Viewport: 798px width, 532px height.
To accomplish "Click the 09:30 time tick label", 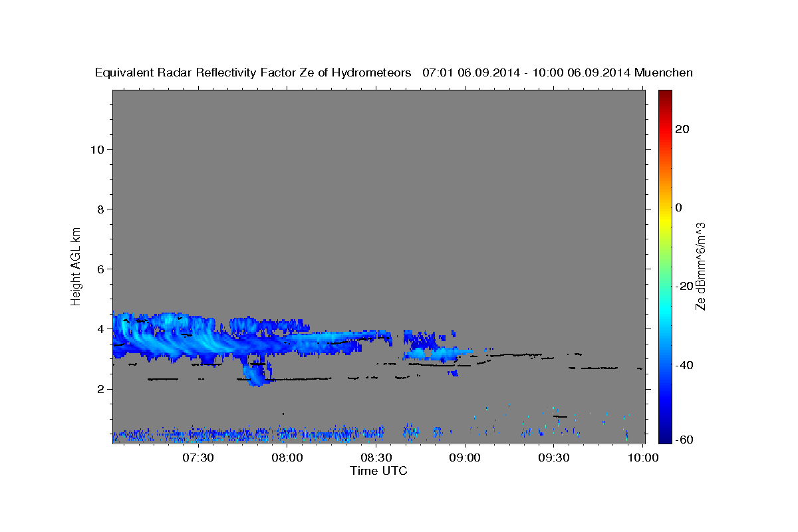I will pos(553,458).
